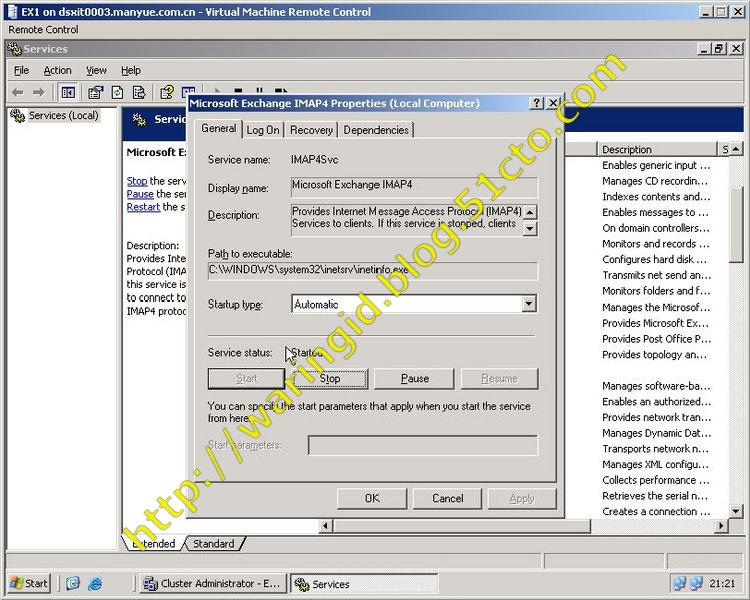Switch to Cluster Administrator in the taskbar
Image resolution: width=750 pixels, height=600 pixels.
(212, 584)
